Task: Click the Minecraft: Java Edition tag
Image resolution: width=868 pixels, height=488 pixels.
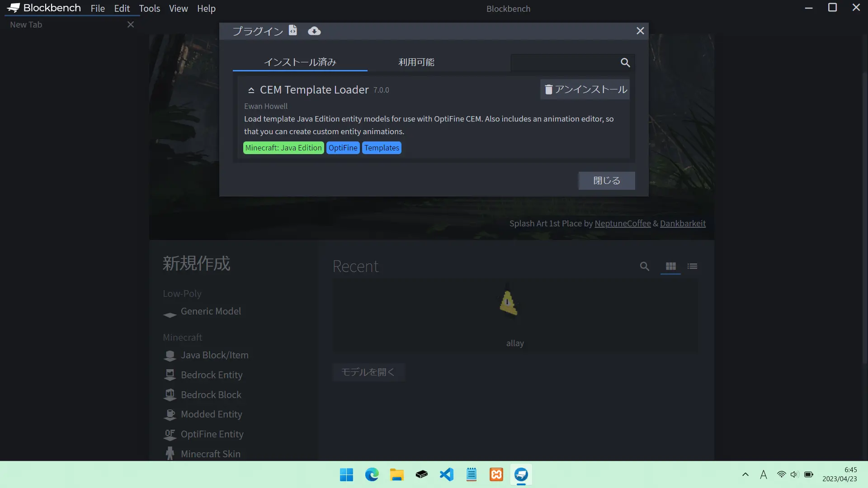Action: click(283, 148)
